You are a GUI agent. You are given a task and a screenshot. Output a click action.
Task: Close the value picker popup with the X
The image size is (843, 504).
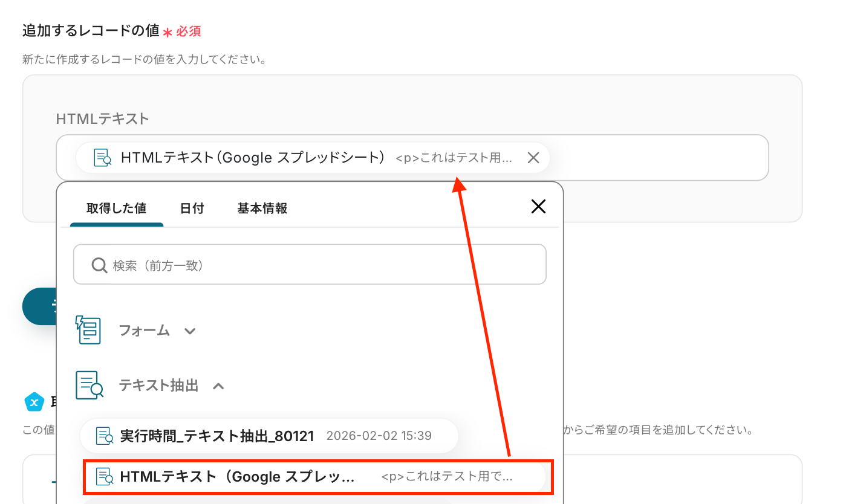pyautogui.click(x=538, y=207)
